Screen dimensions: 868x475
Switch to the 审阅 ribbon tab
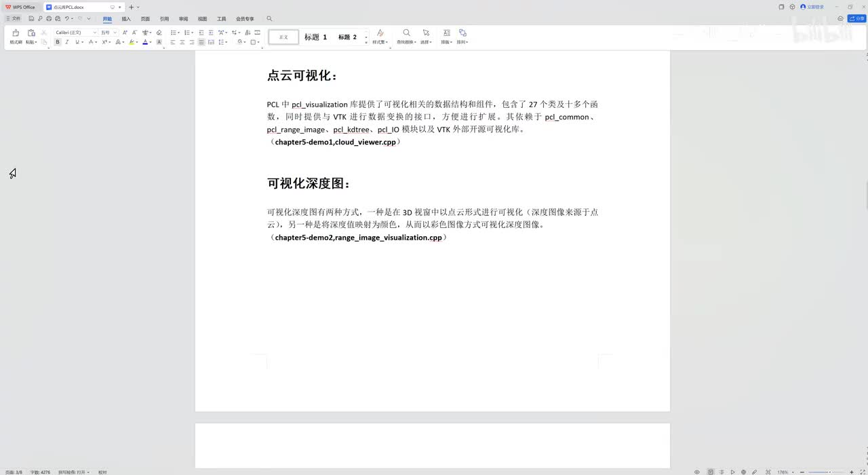coord(183,19)
